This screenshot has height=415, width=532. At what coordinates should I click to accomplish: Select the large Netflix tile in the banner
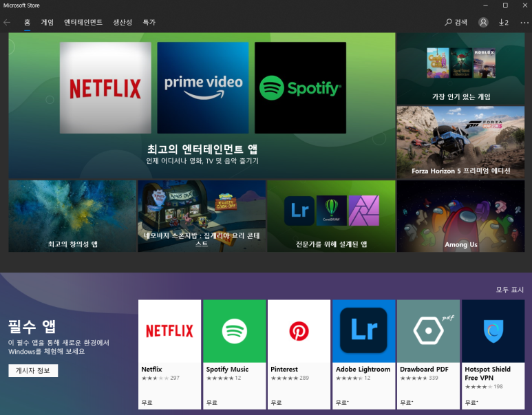pyautogui.click(x=105, y=87)
